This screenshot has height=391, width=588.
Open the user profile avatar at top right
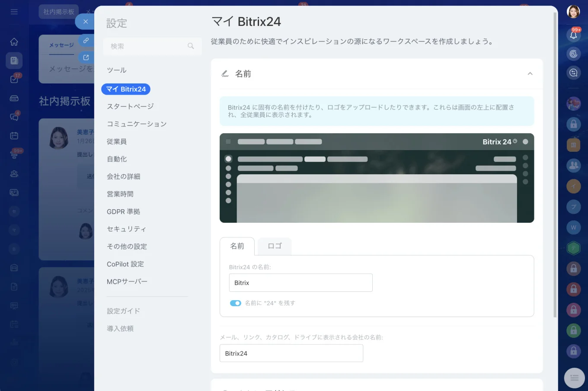[573, 12]
